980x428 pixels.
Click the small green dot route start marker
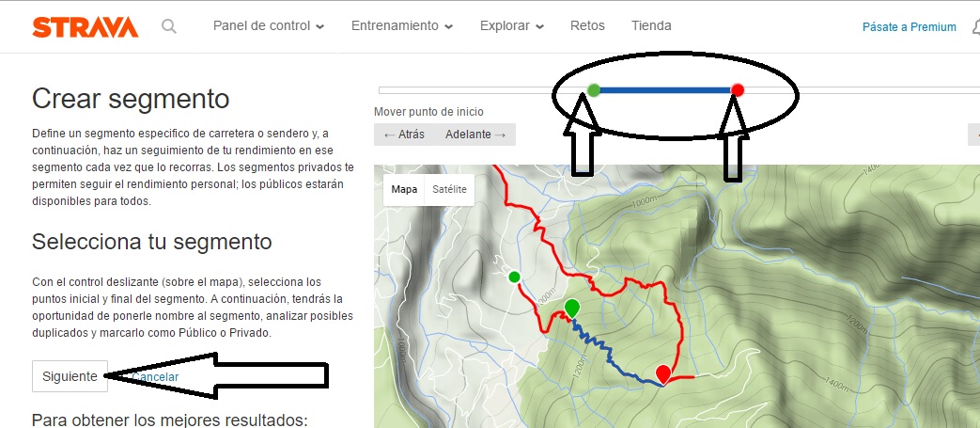pyautogui.click(x=514, y=277)
